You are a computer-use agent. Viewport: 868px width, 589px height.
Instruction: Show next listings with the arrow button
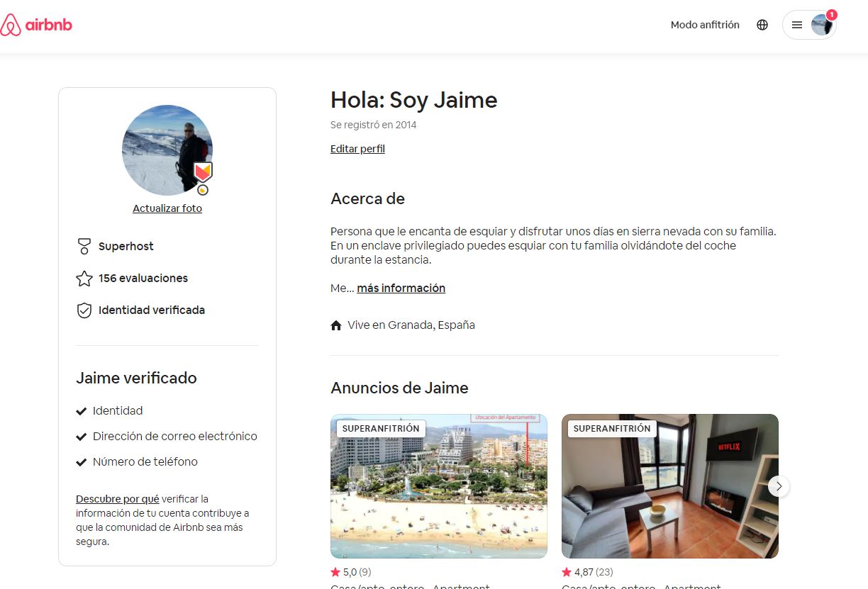tap(779, 486)
